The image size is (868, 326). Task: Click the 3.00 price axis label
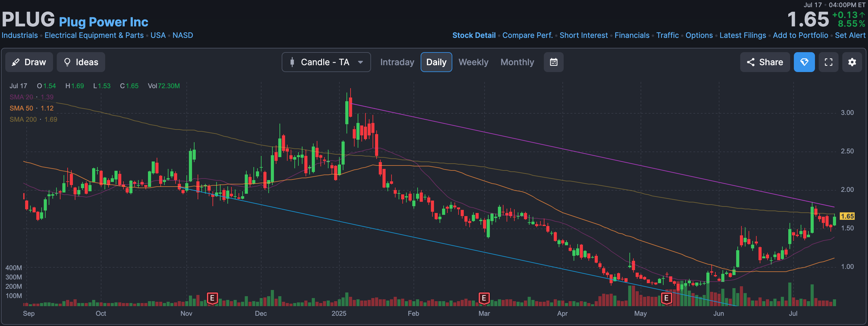[x=847, y=113]
